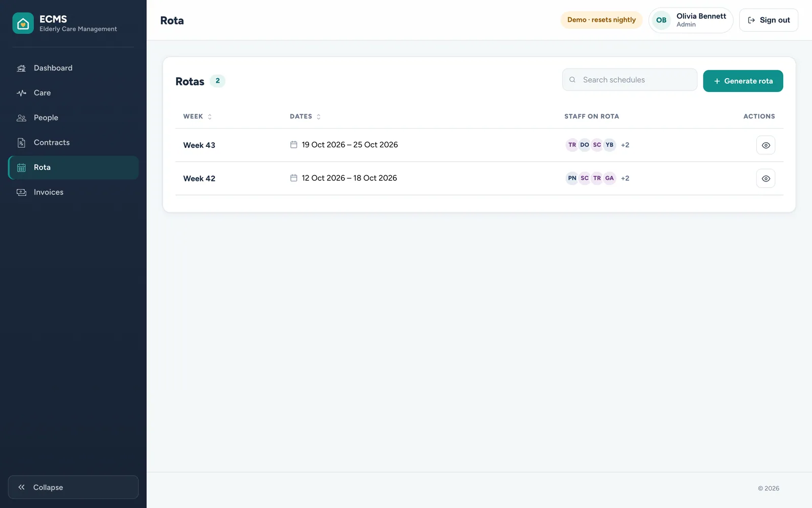Screen dimensions: 812x508
Task: Click the search magnifier icon
Action: [572, 80]
